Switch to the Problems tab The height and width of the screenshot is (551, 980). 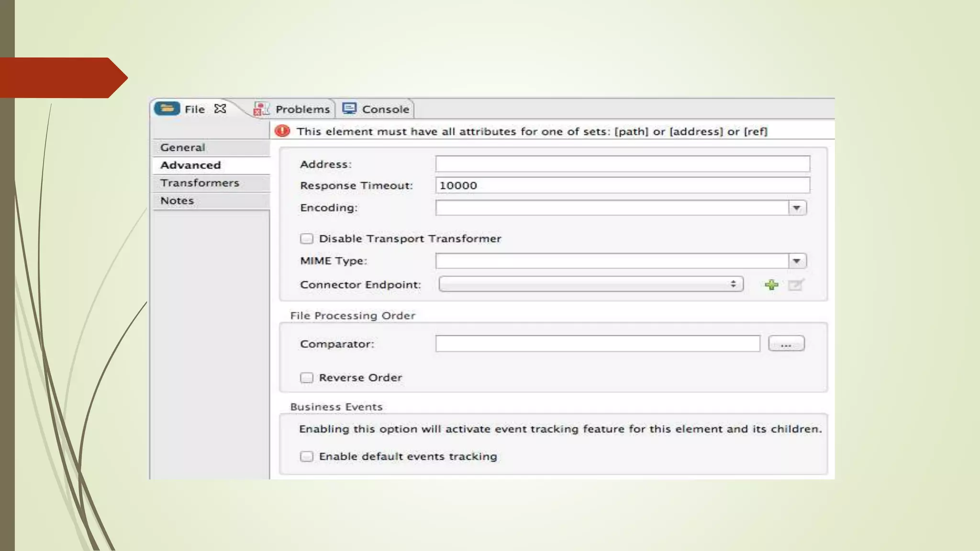click(x=302, y=109)
